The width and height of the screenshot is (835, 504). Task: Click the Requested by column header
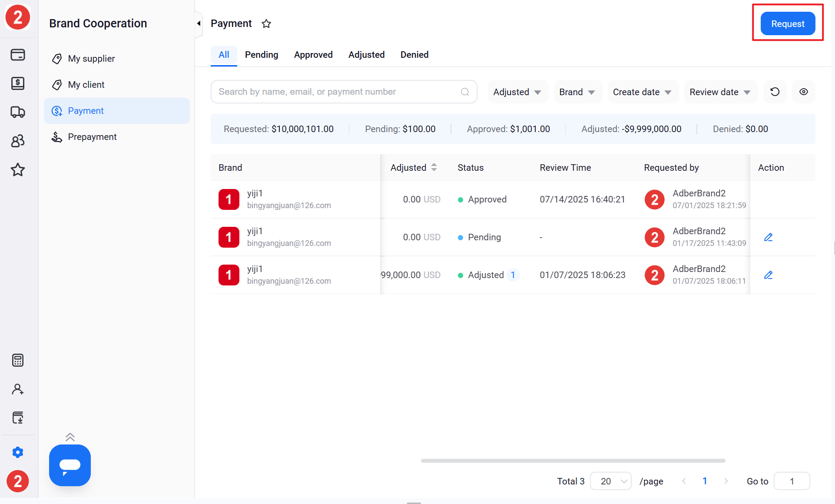click(671, 168)
